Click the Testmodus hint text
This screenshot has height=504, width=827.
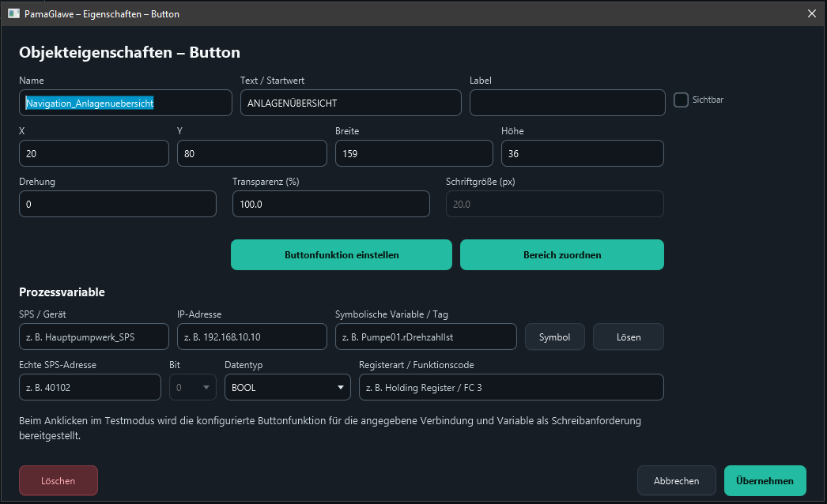(330, 428)
